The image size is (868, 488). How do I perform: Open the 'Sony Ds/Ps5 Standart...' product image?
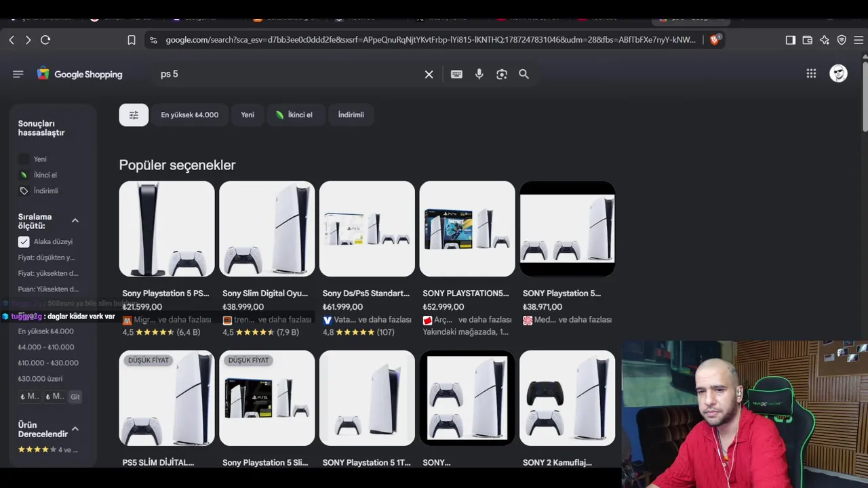pyautogui.click(x=367, y=228)
